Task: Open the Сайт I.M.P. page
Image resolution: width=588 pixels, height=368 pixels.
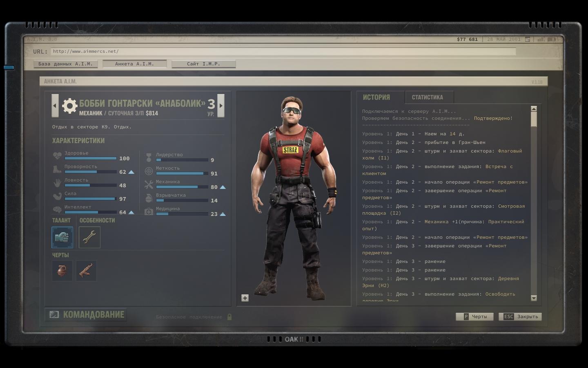Action: click(203, 64)
